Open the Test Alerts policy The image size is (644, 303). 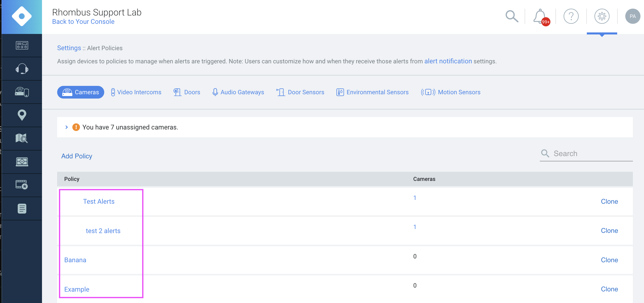click(x=99, y=201)
